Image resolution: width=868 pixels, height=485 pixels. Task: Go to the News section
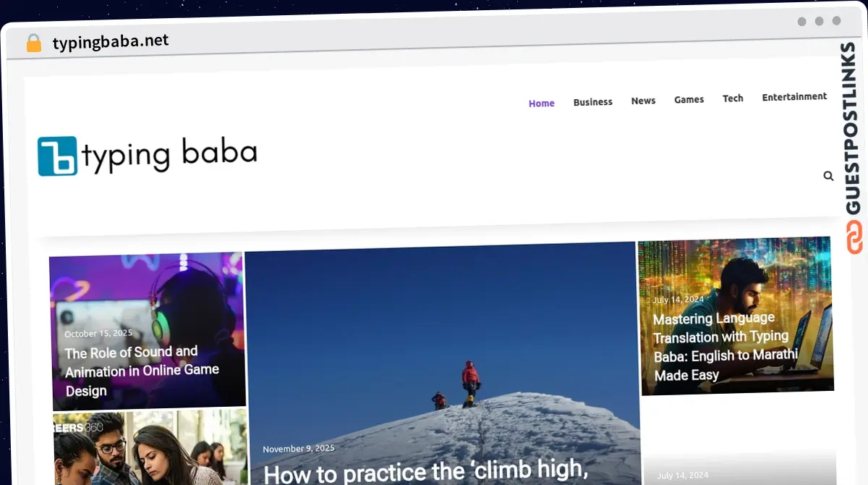click(x=643, y=101)
